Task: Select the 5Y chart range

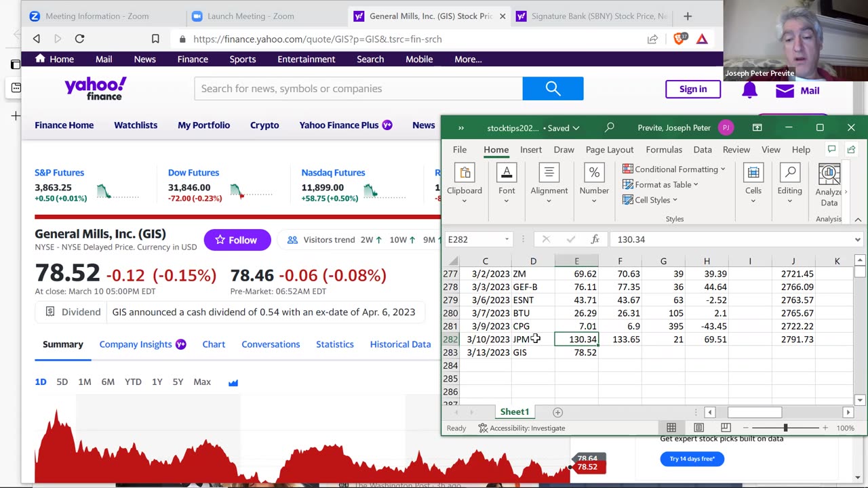Action: point(178,382)
